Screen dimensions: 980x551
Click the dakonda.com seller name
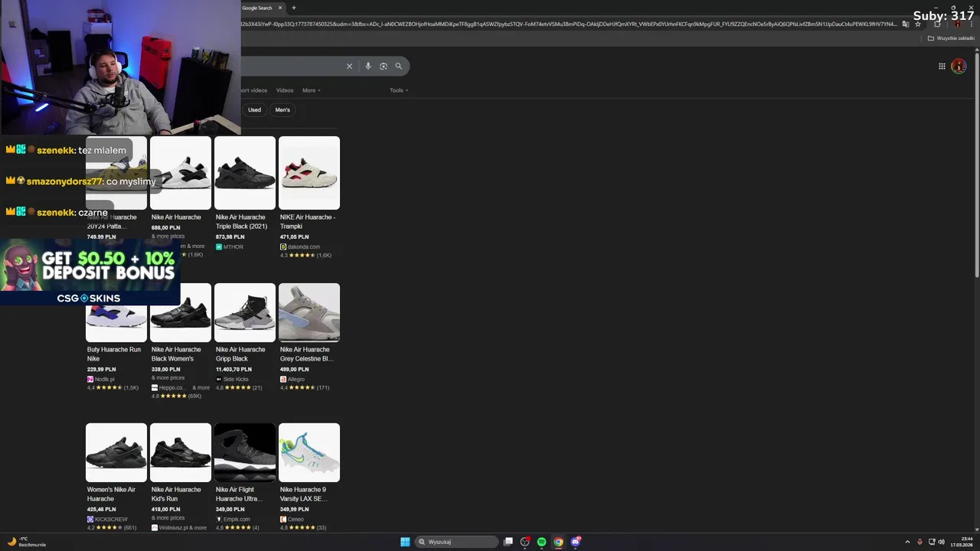tap(304, 247)
